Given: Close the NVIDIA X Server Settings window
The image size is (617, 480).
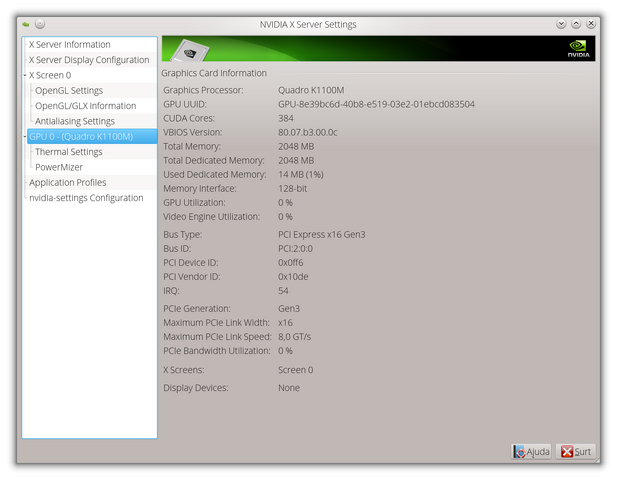Looking at the screenshot, I should (x=591, y=24).
